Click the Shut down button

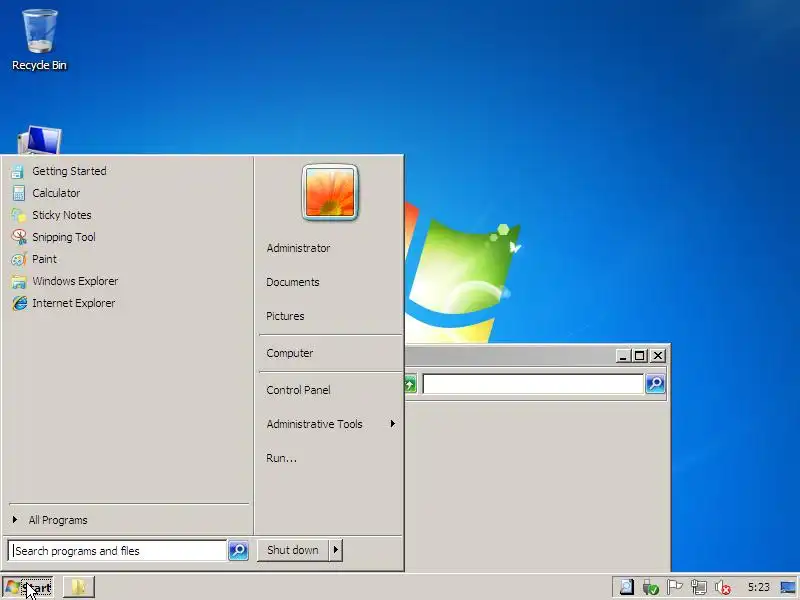(x=292, y=550)
